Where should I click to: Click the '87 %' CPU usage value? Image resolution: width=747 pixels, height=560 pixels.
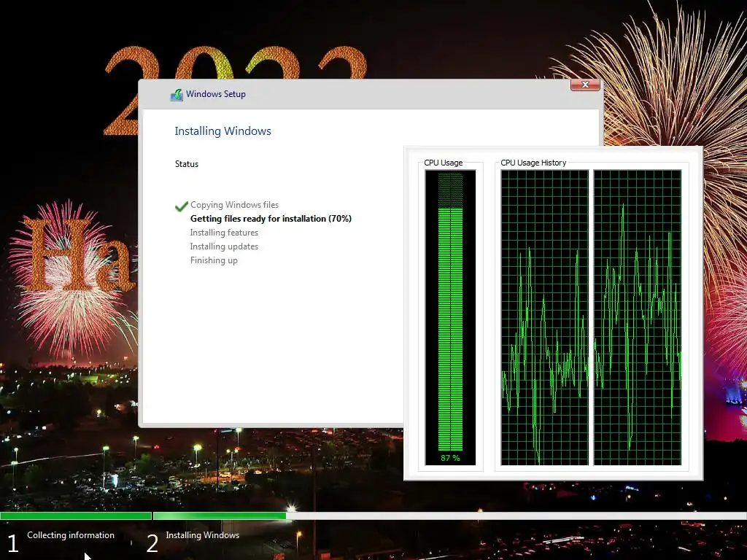pos(450,458)
